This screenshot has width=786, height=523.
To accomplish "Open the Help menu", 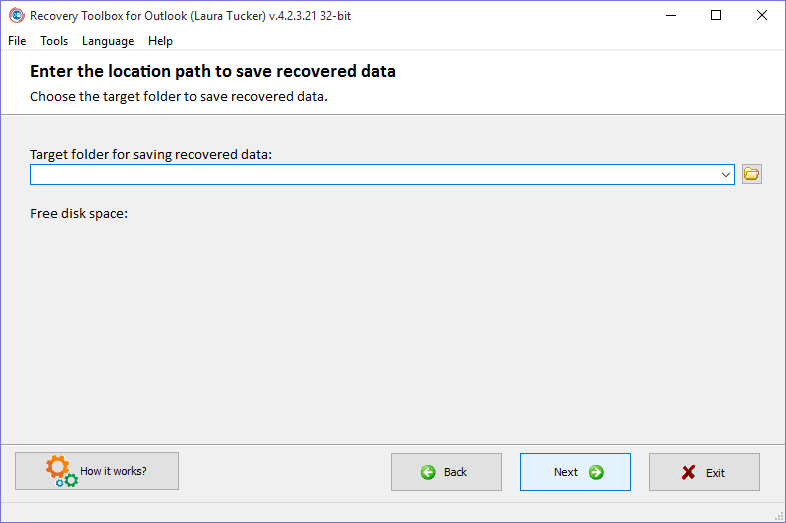I will coord(160,41).
